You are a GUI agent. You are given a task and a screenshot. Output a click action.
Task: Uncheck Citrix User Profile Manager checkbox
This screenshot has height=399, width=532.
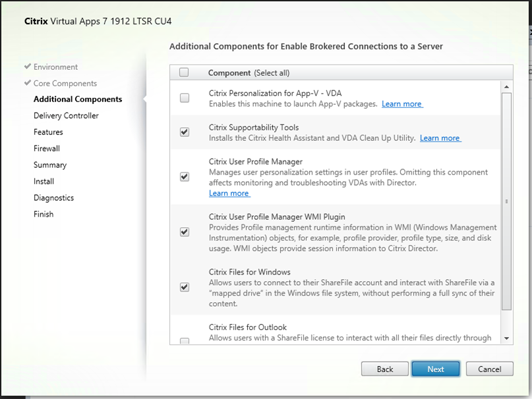click(x=185, y=176)
